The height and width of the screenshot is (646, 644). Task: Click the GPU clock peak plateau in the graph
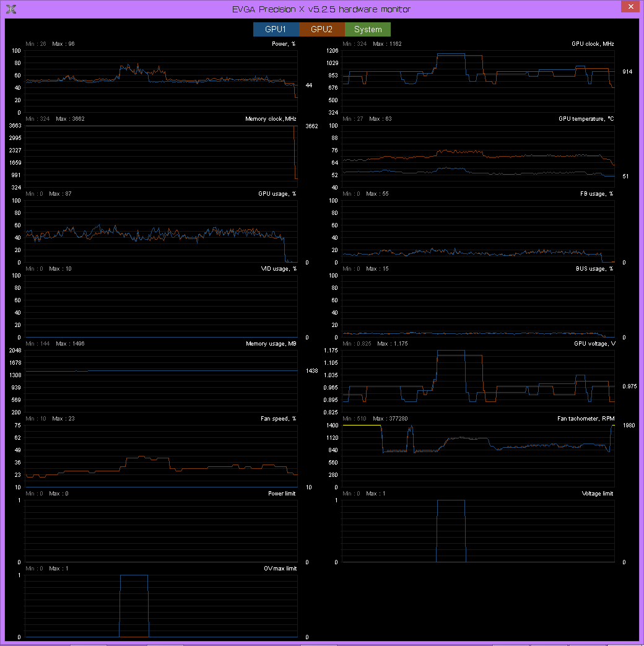pyautogui.click(x=451, y=54)
